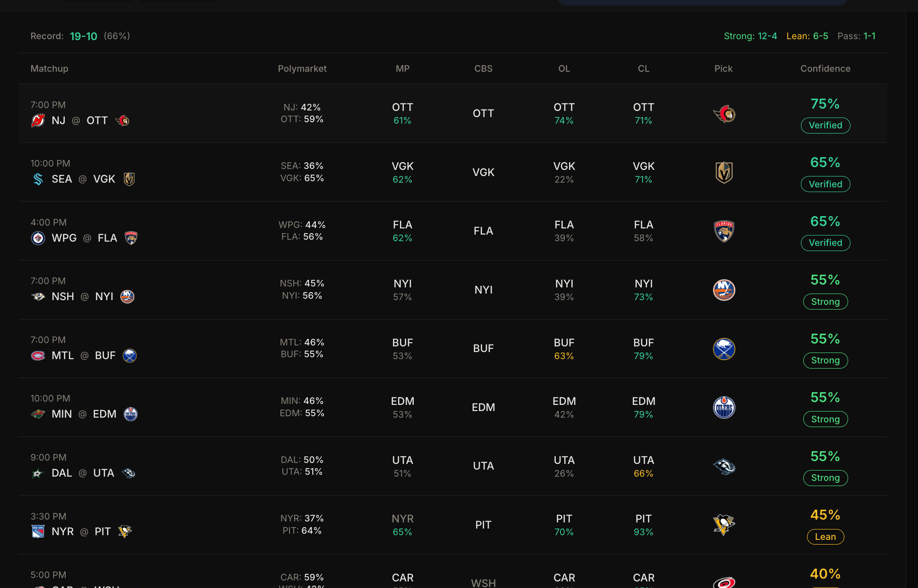Click Verified badge on NJ @ OTT row

click(x=825, y=126)
